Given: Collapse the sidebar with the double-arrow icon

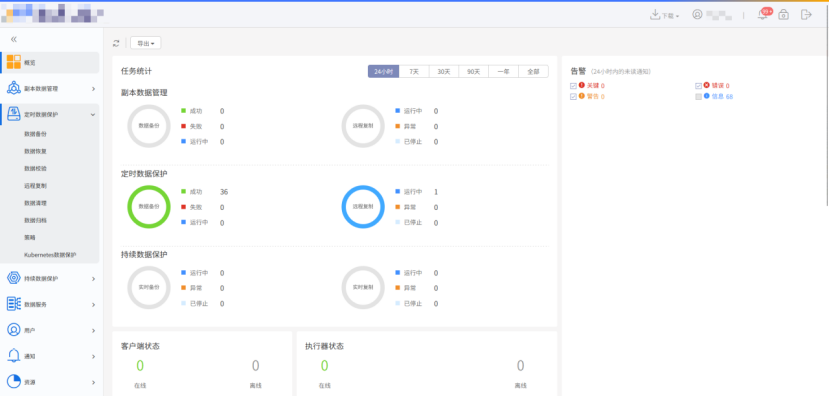Looking at the screenshot, I should [14, 39].
